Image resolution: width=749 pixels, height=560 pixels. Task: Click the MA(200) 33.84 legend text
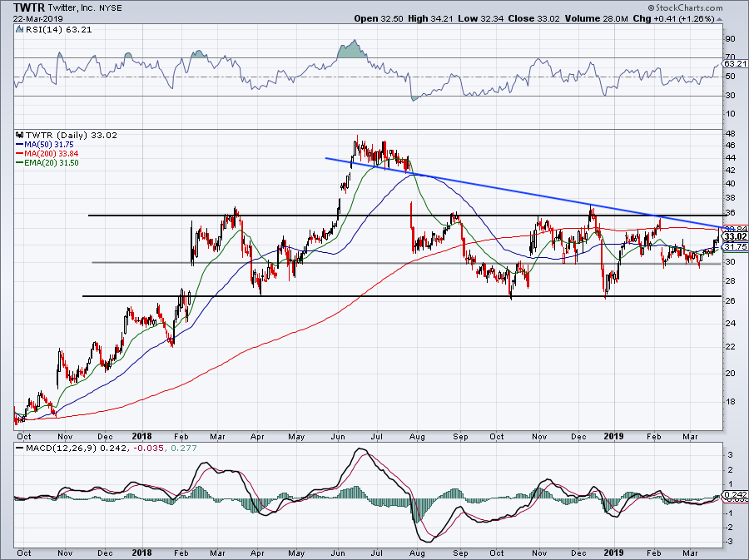52,154
